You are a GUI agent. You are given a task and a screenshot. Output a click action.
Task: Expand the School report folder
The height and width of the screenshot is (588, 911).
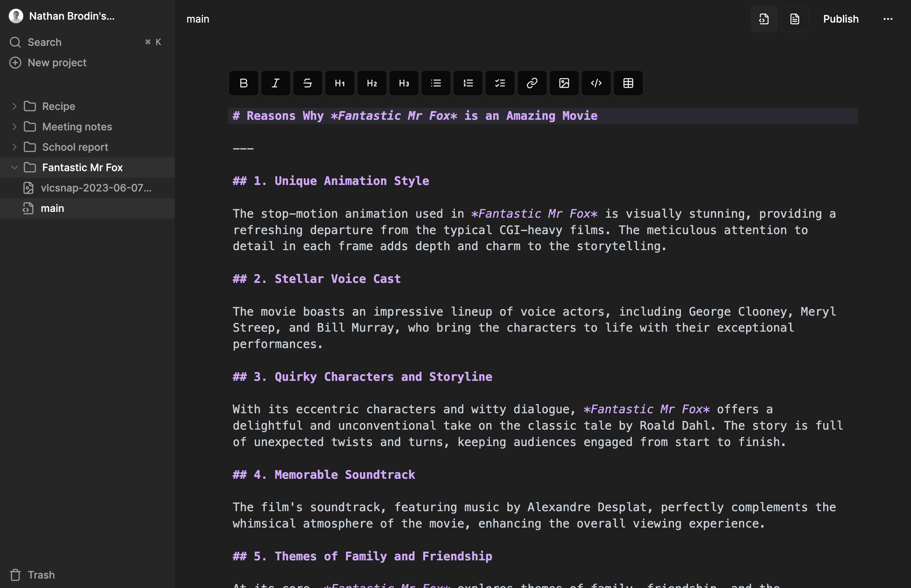13,147
